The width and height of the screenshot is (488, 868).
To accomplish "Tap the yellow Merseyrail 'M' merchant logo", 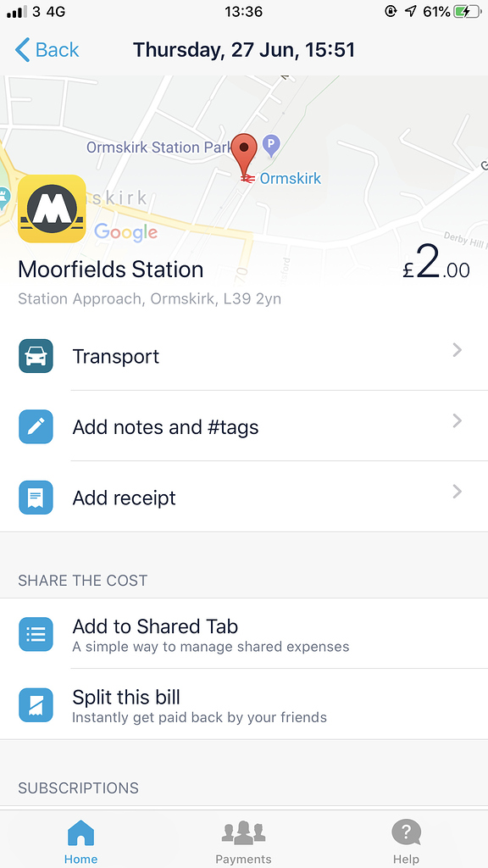I will point(52,209).
